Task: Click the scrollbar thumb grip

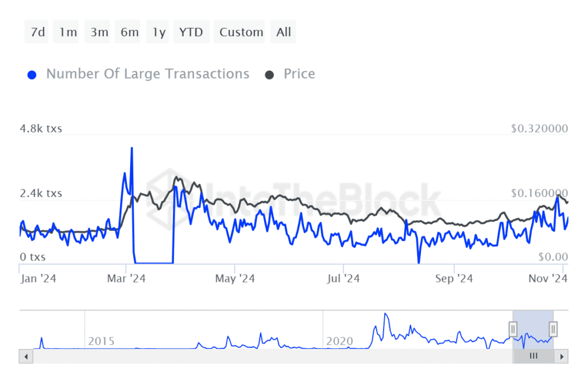Action: pos(533,356)
